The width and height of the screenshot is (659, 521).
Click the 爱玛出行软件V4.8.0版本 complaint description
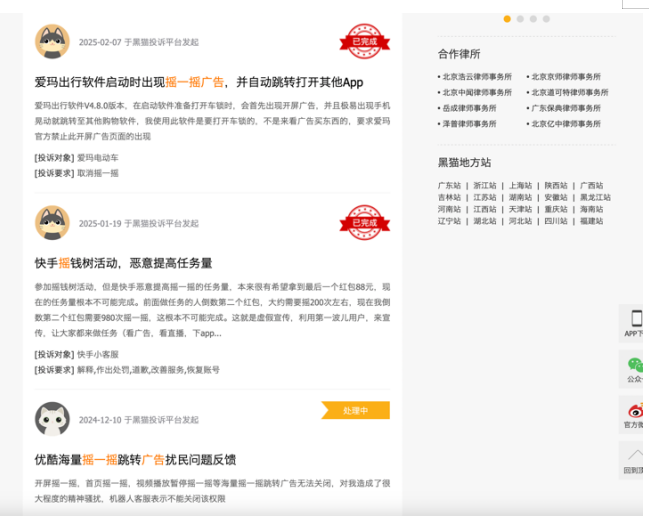pyautogui.click(x=212, y=121)
